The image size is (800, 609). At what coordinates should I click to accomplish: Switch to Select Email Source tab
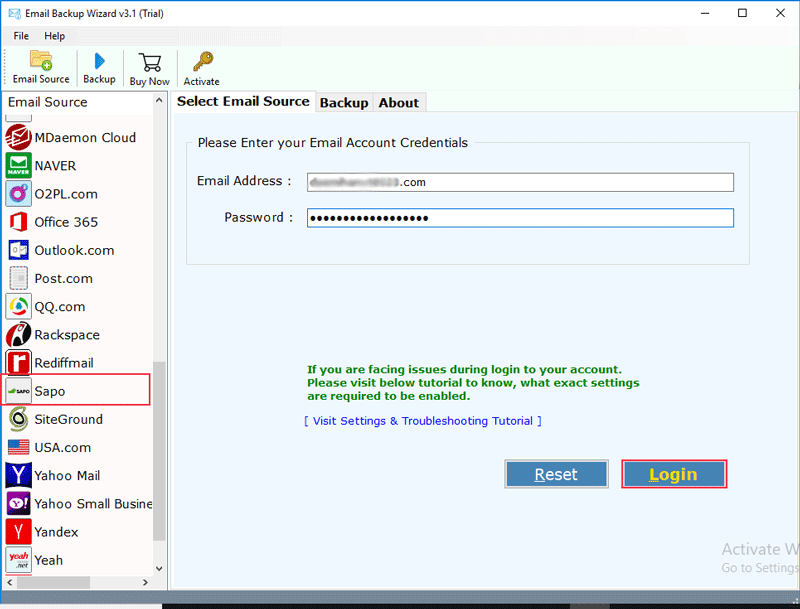point(243,102)
